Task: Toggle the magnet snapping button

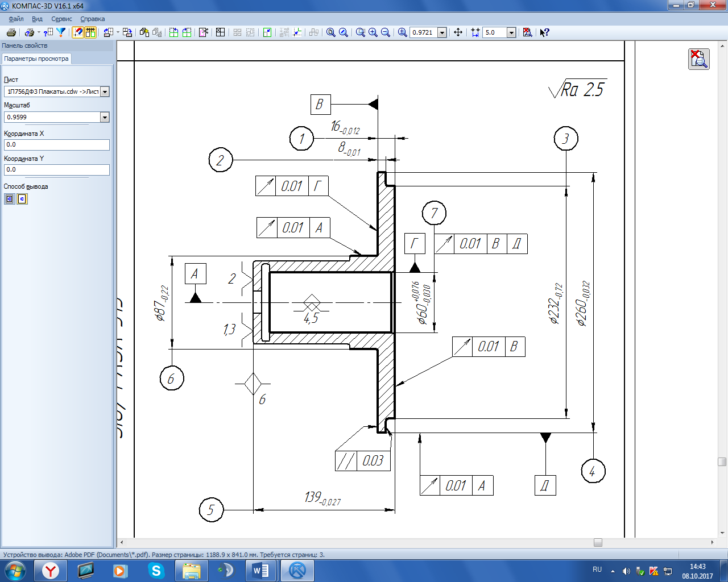Action: 78,32
